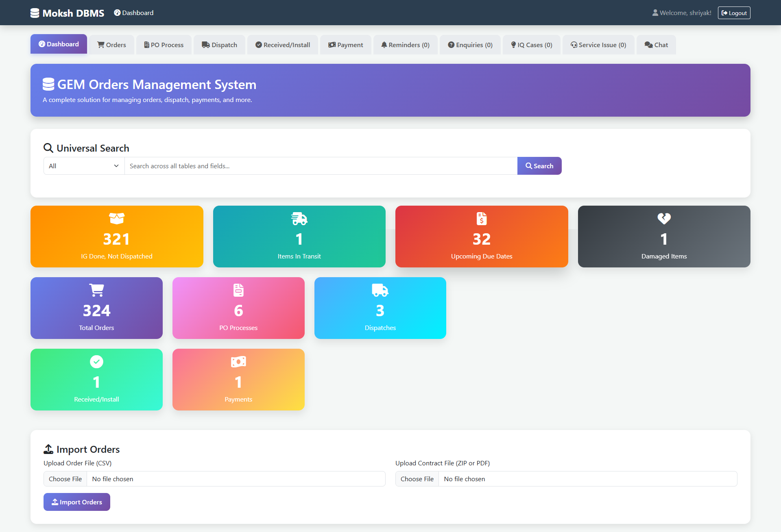Open the All search category dropdown
The height and width of the screenshot is (532, 781).
(x=84, y=166)
